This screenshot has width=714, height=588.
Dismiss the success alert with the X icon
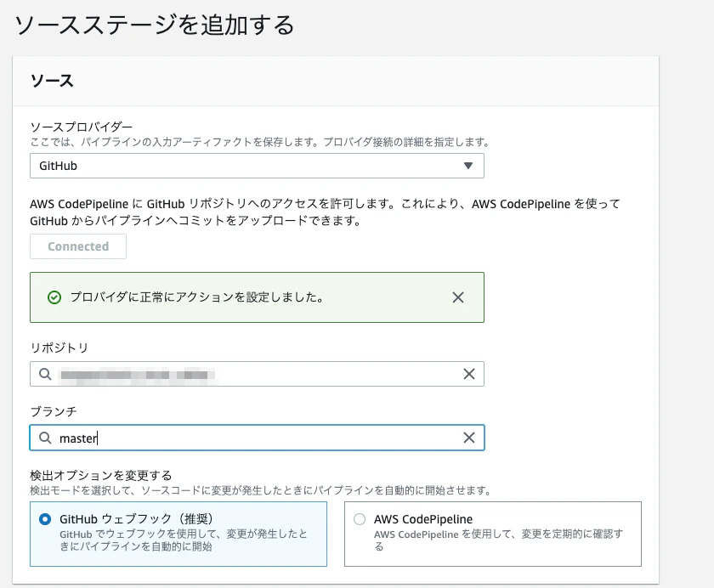pos(457,297)
